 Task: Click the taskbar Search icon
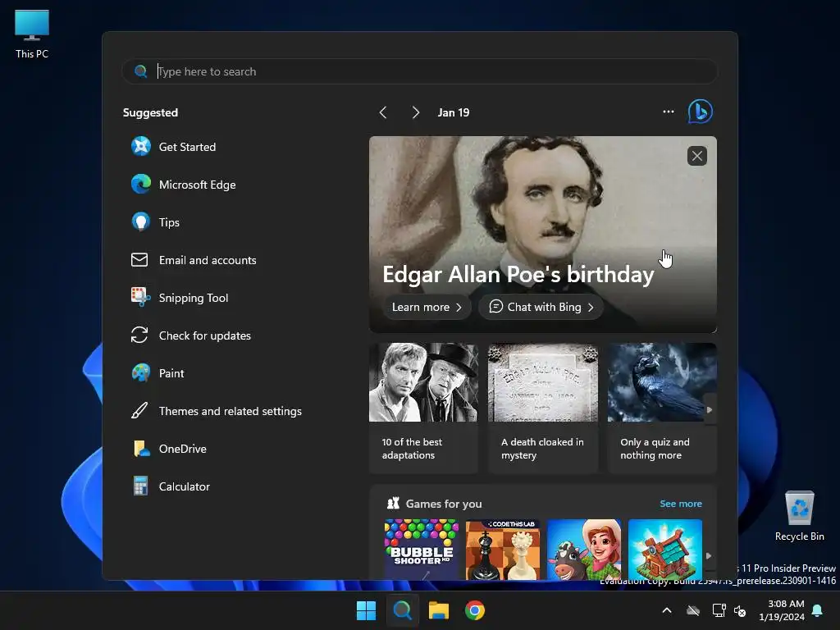pos(402,610)
